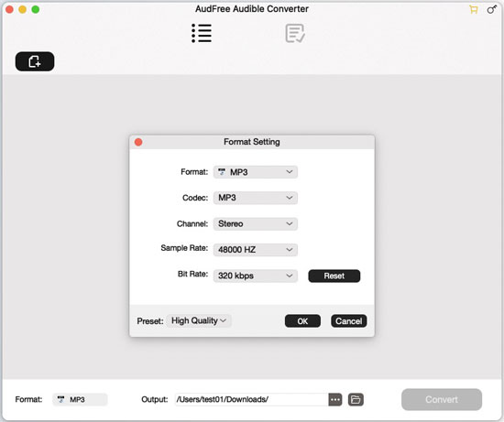
Task: Confirm settings with OK button
Action: click(302, 321)
